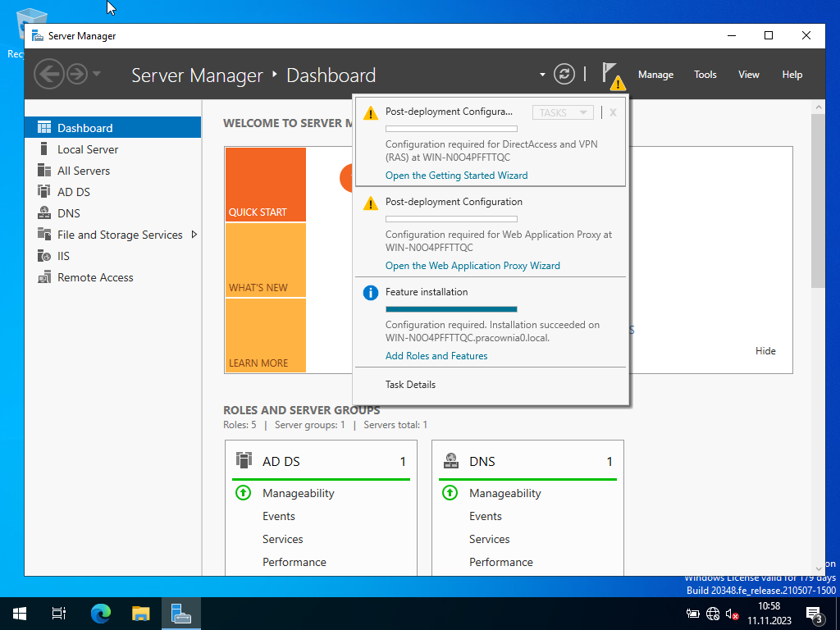Click the DirectAccess configuration progress bar
This screenshot has height=630, width=840.
coord(452,129)
